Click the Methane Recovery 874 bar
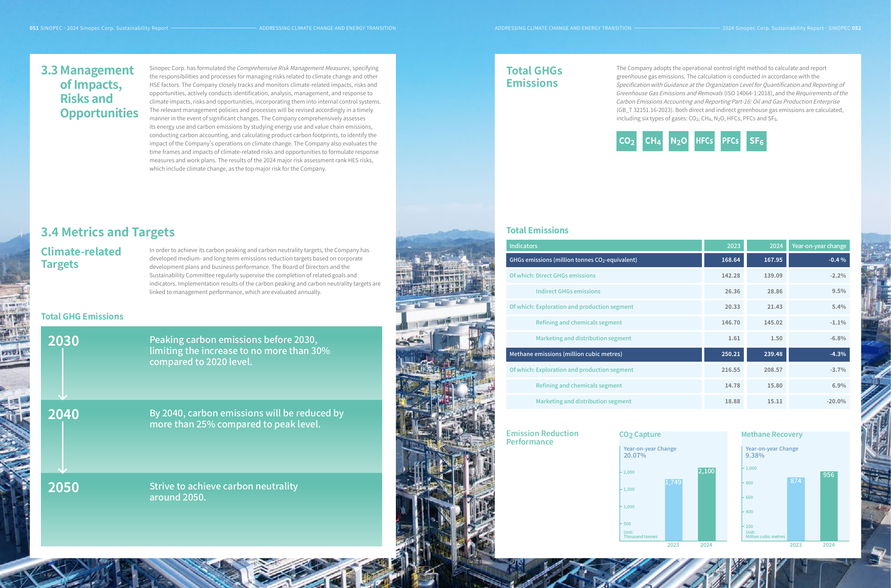 pyautogui.click(x=796, y=509)
